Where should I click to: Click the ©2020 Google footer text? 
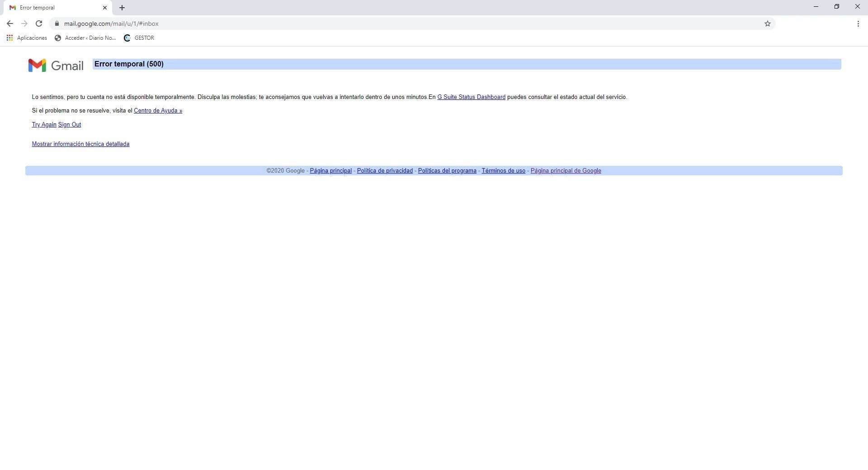click(x=285, y=171)
